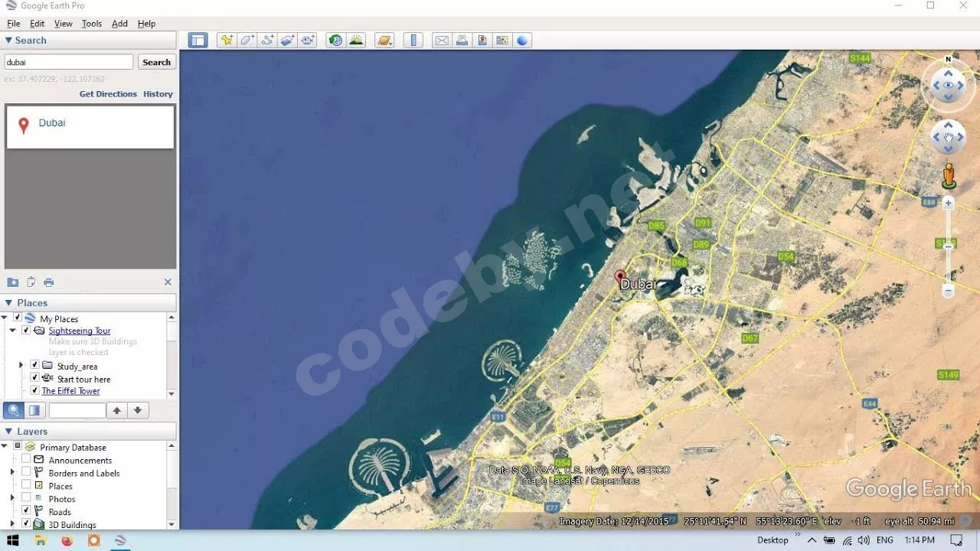Open the Windows Start menu
The width and height of the screenshot is (980, 551).
point(13,540)
